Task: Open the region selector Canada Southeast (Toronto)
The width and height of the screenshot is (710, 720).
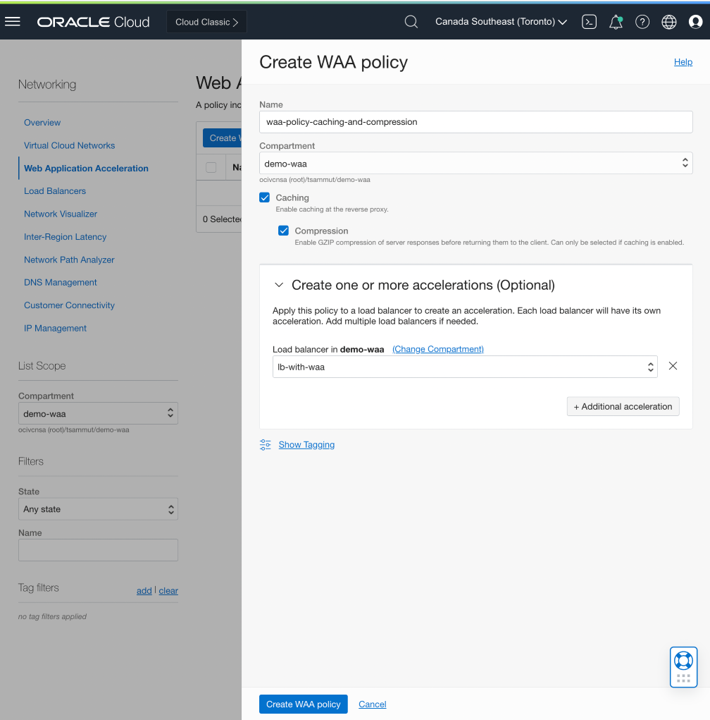Action: [x=501, y=22]
